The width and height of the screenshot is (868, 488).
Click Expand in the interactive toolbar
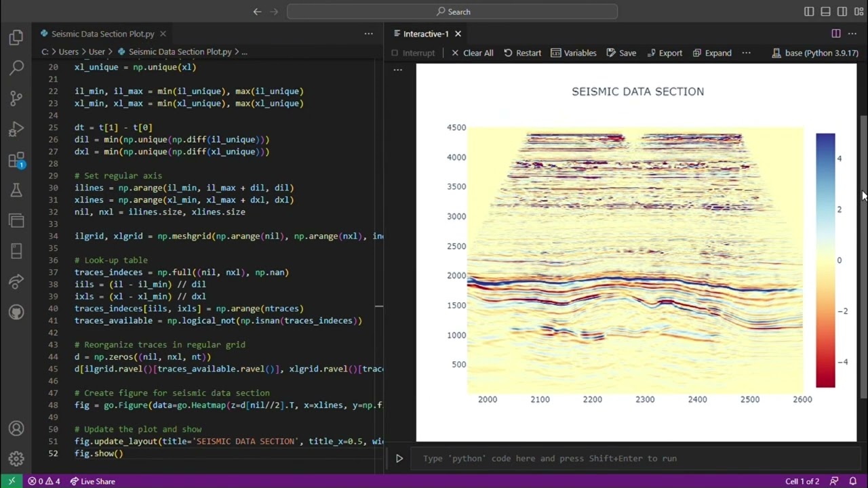[x=712, y=53]
